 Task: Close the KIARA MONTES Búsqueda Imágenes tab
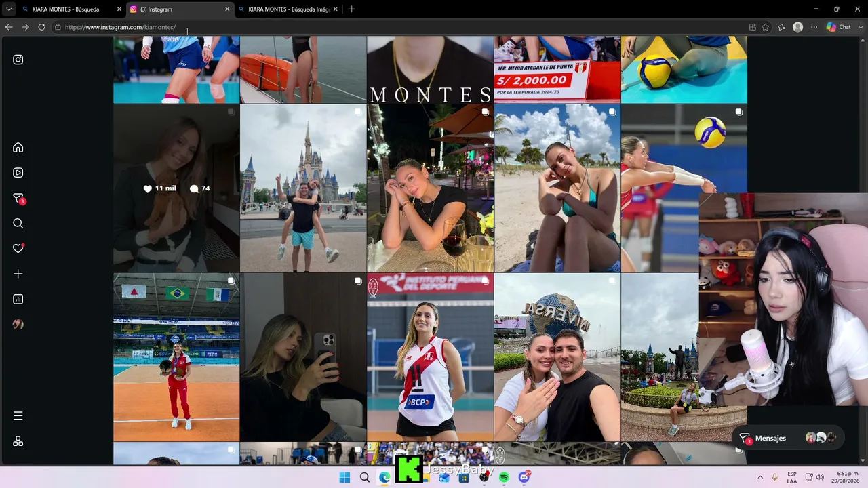click(335, 9)
